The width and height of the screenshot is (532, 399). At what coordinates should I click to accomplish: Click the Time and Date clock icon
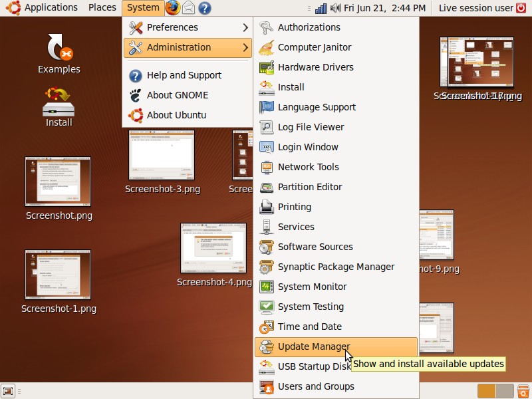point(267,327)
